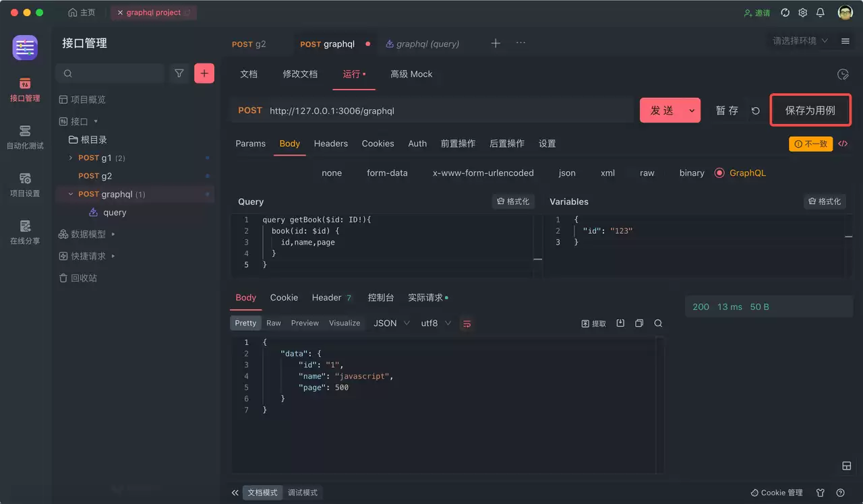This screenshot has width=863, height=504.
Task: Open the request history clock icon
Action: tap(842, 74)
